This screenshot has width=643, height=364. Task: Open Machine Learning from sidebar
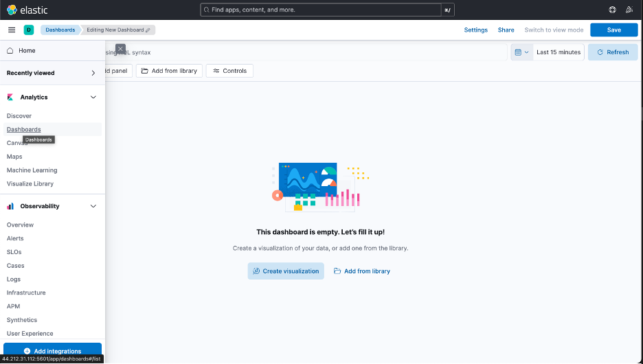tap(32, 170)
